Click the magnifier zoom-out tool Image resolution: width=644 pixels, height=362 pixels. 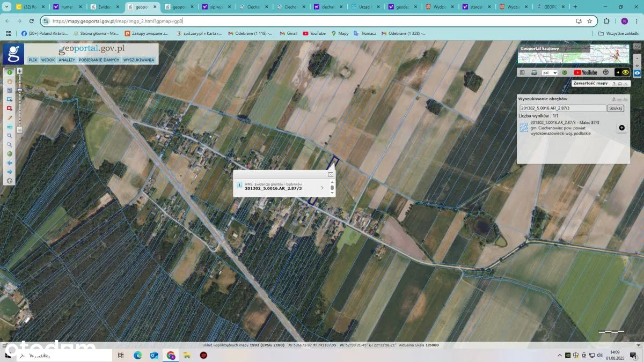[x=10, y=145]
